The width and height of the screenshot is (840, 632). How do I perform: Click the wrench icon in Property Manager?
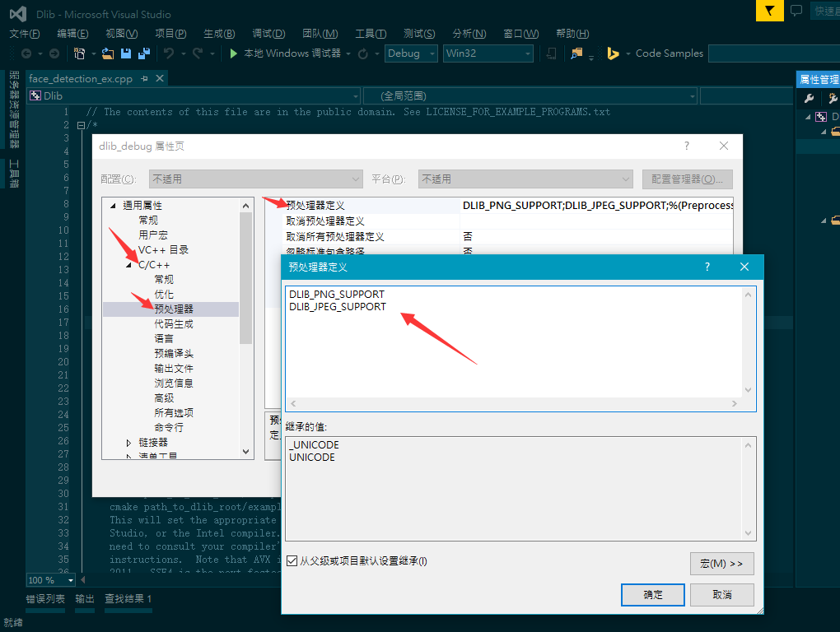click(x=809, y=98)
